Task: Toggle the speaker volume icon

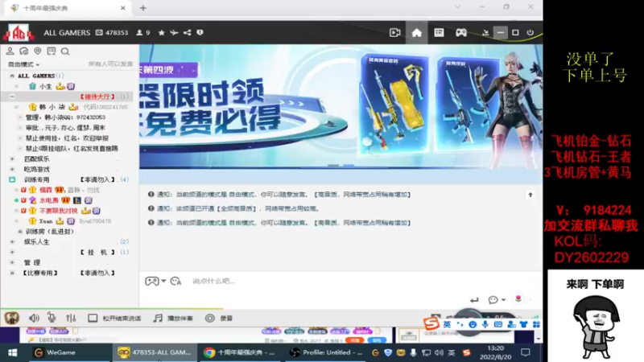Action: (x=34, y=318)
